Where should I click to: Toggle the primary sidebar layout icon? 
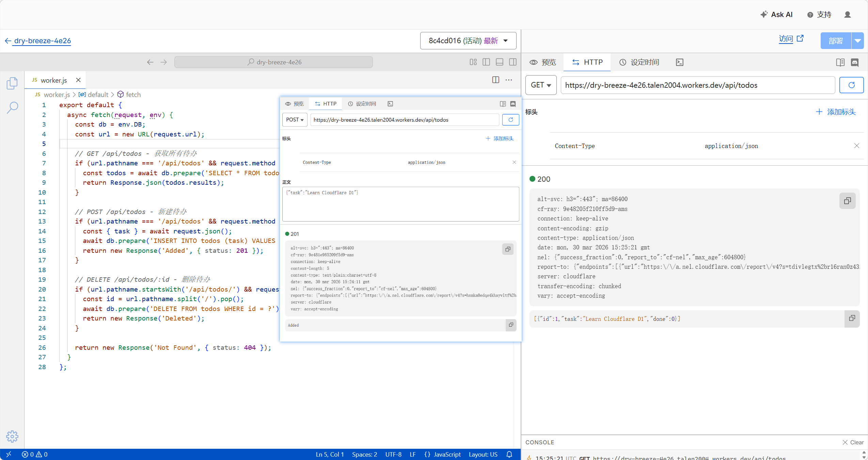point(486,62)
